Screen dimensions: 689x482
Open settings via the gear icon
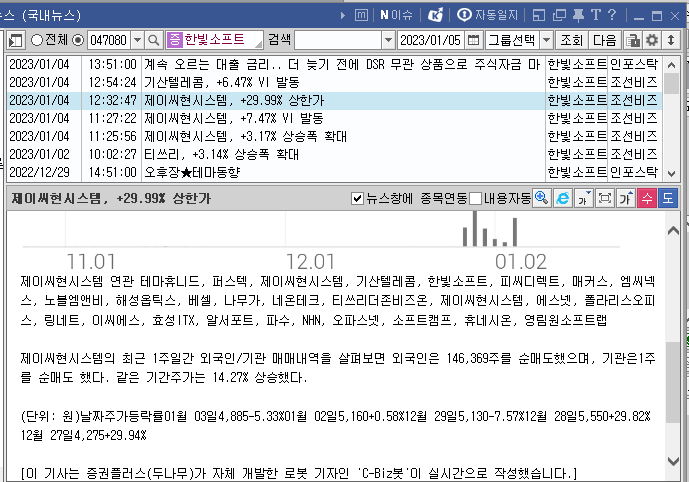pos(652,40)
